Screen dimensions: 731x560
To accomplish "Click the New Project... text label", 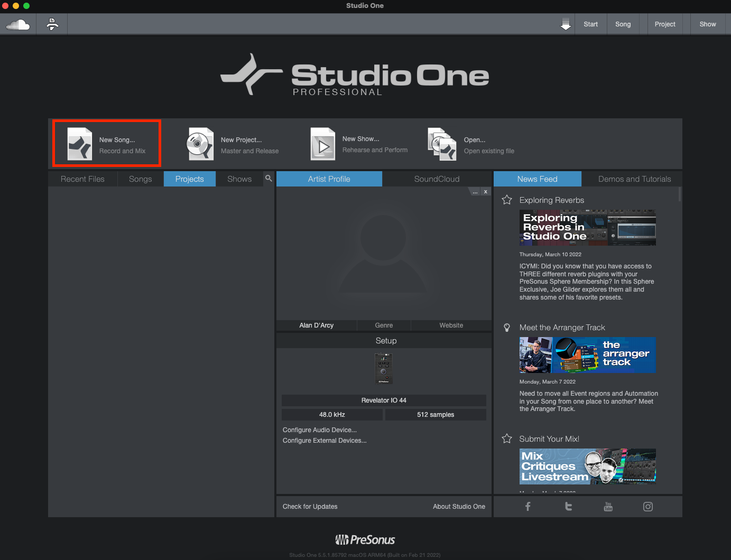I will click(x=242, y=140).
